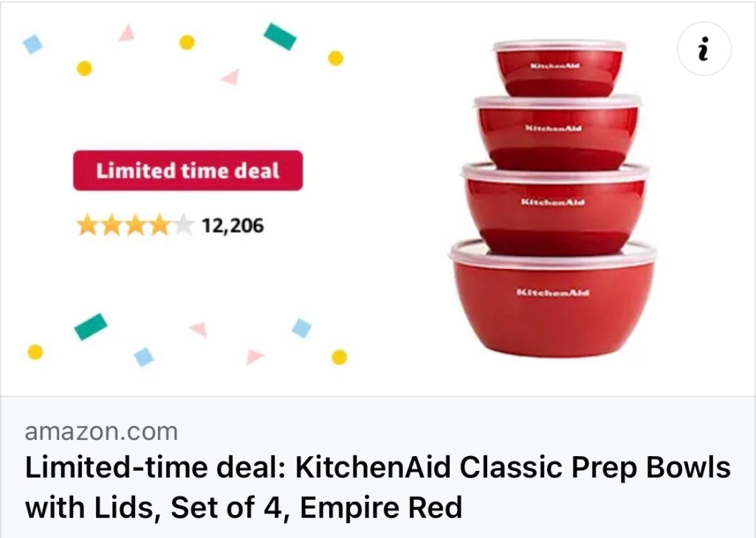Open the ad info "i" icon

point(704,49)
